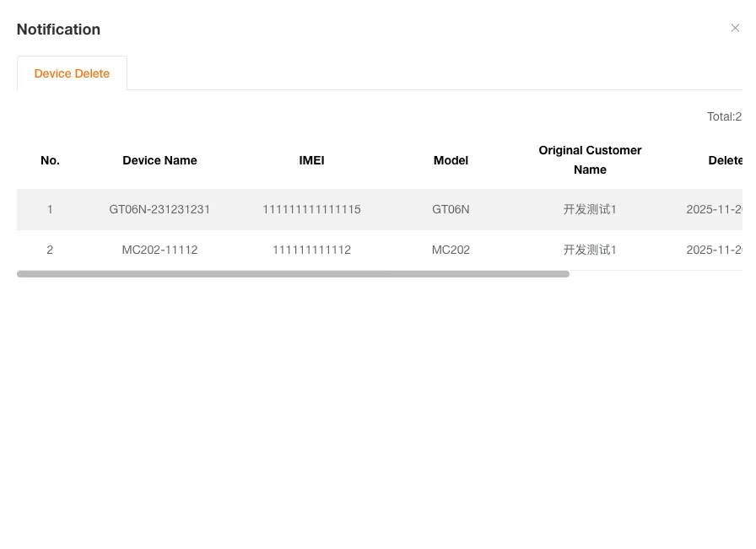
Task: Click the Delete column header
Action: [726, 160]
